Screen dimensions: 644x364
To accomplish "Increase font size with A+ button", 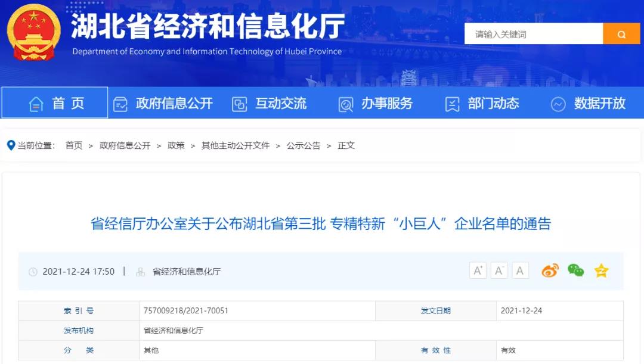I will click(478, 271).
